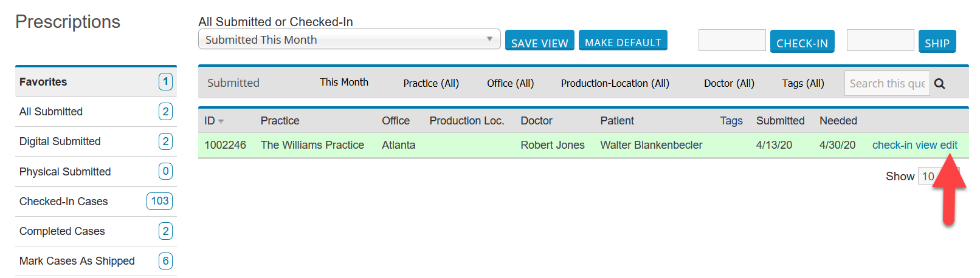Go to Mark Cases As Shipped

77,261
